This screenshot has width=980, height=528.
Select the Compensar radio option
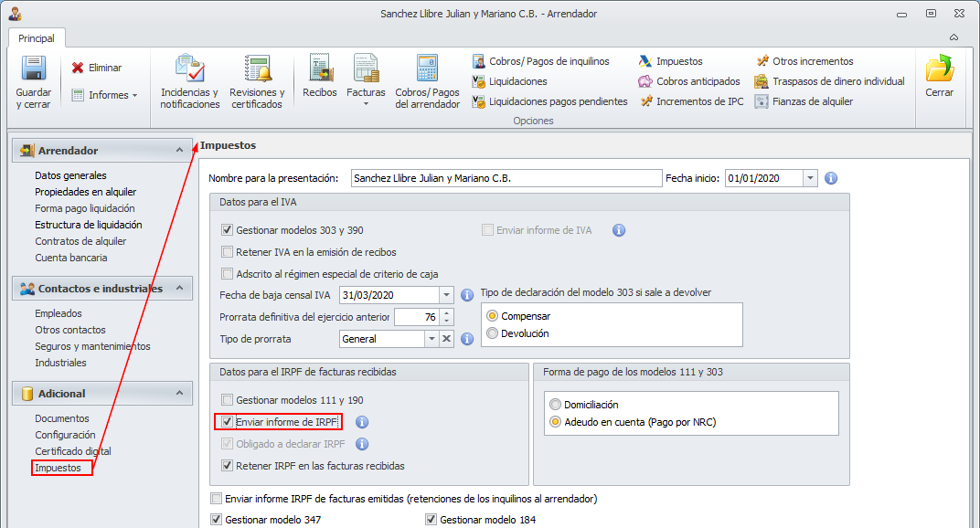(x=493, y=316)
